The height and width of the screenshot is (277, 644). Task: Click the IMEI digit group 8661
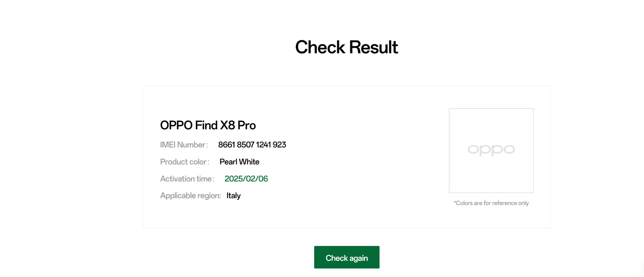click(x=226, y=145)
